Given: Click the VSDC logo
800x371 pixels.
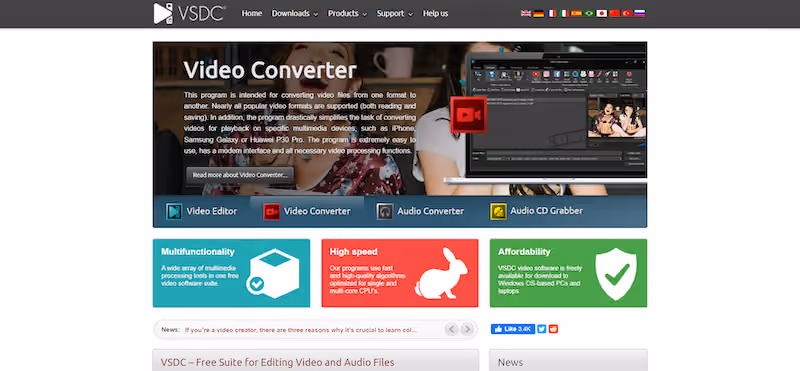Looking at the screenshot, I should (190, 13).
